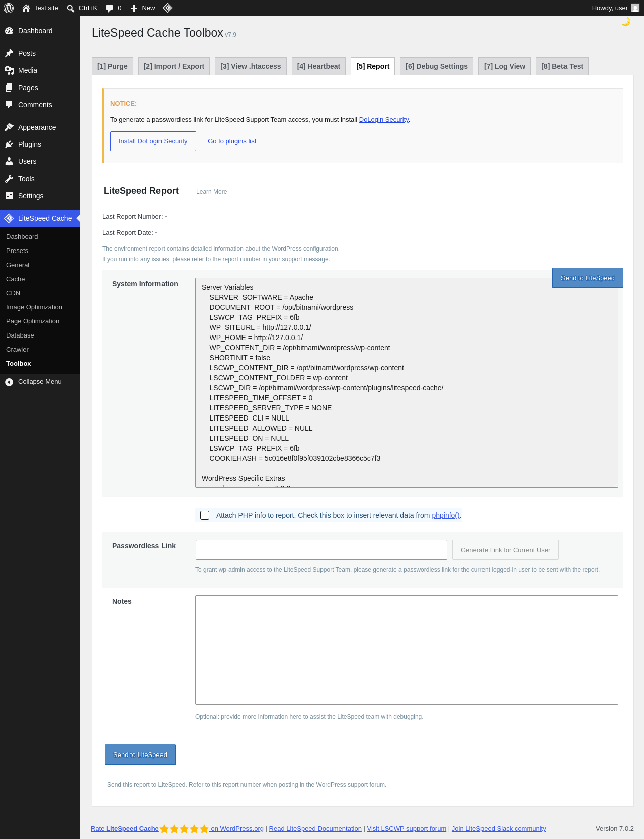Image resolution: width=644 pixels, height=839 pixels.
Task: Click inside the Notes text area
Action: pyautogui.click(x=407, y=650)
